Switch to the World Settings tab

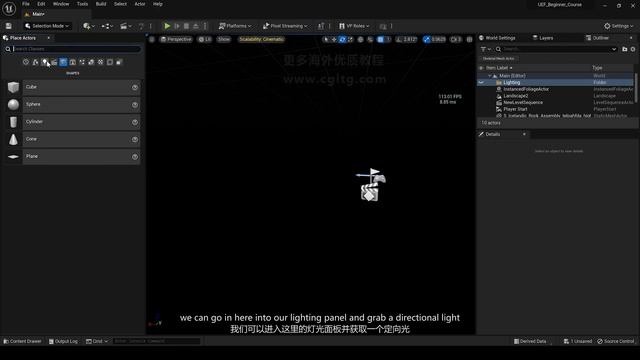(497, 38)
